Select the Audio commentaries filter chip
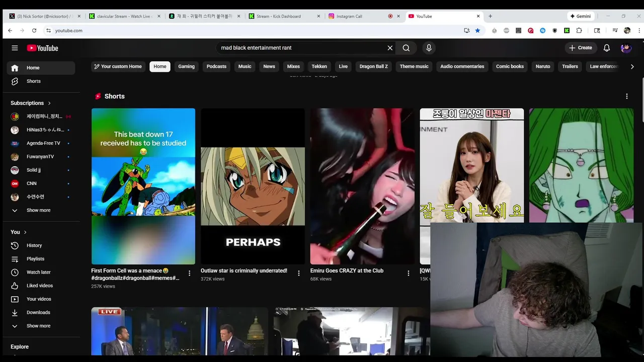This screenshot has width=644, height=362. tap(462, 66)
